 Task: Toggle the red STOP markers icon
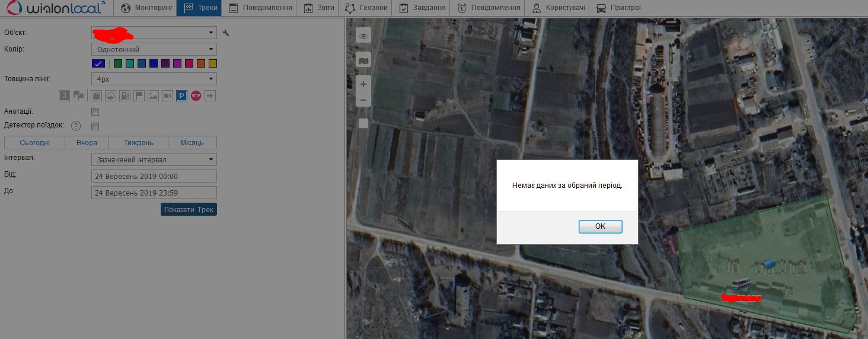pos(196,96)
